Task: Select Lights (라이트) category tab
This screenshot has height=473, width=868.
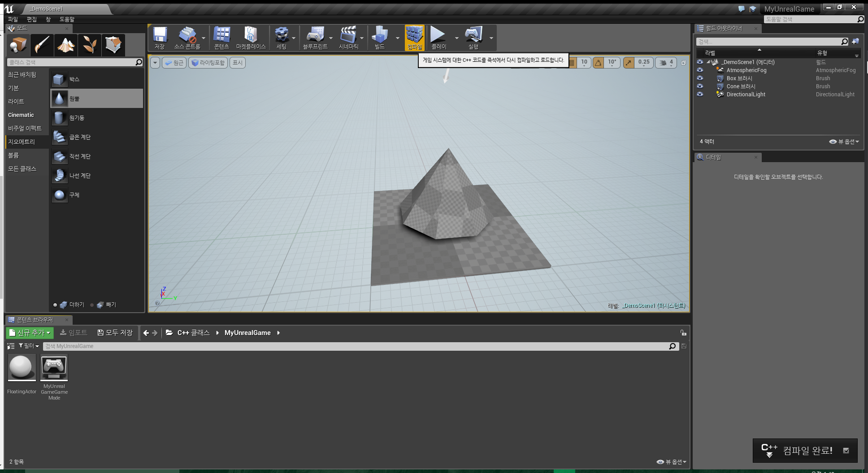Action: [27, 102]
